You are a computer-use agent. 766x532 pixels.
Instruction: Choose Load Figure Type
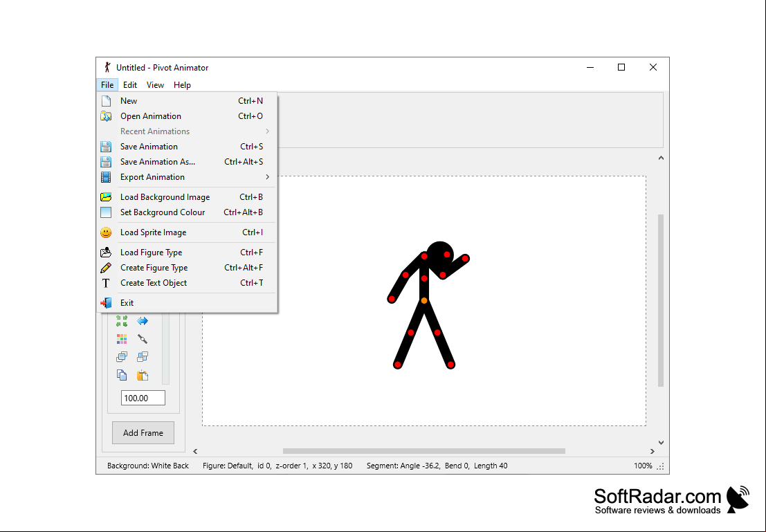188,253
